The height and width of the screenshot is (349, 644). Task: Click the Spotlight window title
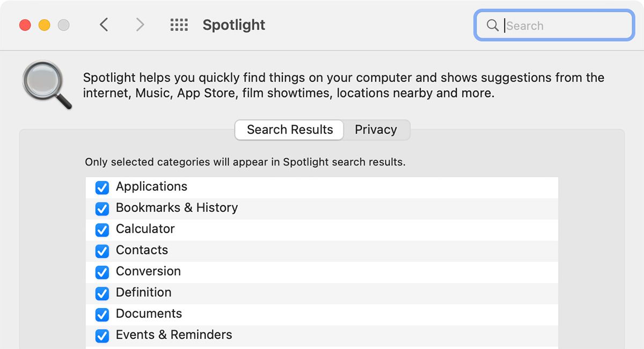233,25
